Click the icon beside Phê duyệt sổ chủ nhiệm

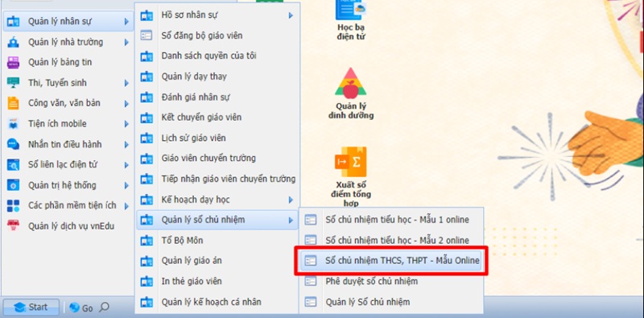[x=311, y=282]
